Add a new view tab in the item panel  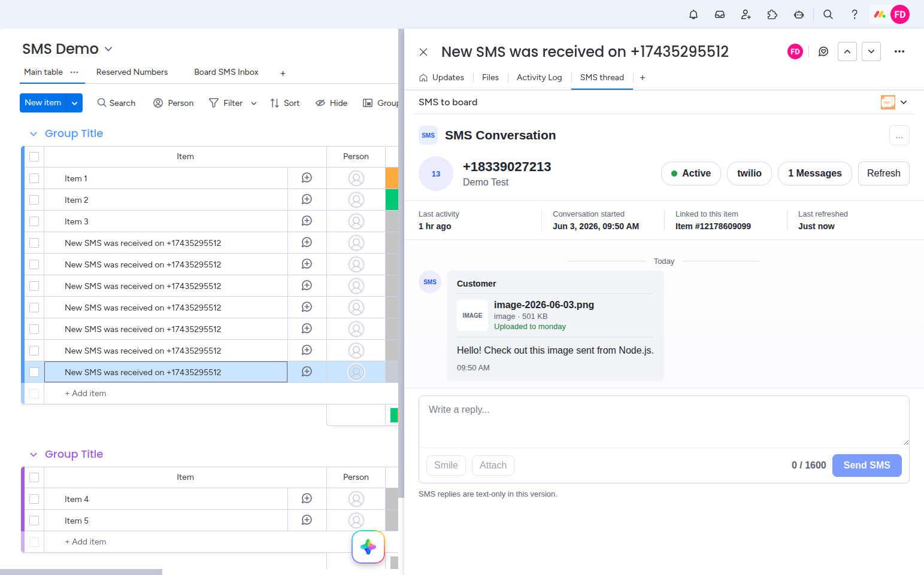643,78
